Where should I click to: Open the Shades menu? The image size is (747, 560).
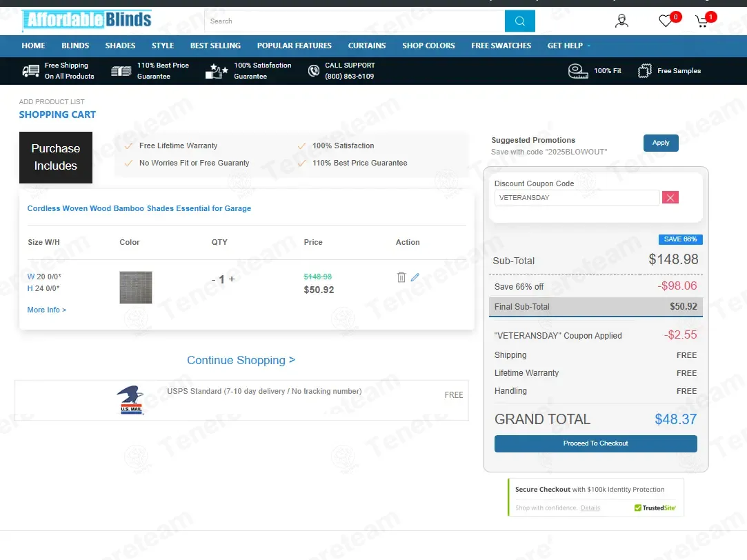(x=120, y=46)
